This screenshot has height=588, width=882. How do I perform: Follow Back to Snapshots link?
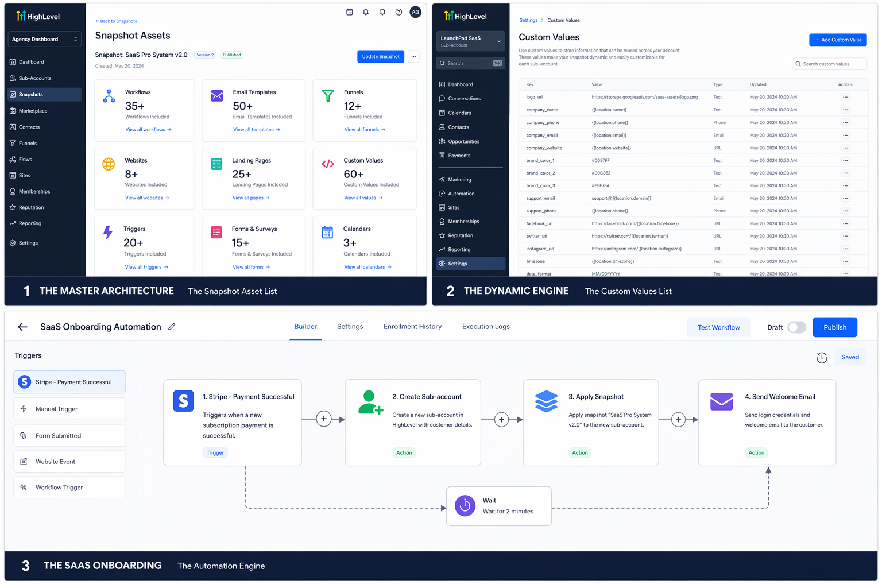117,21
